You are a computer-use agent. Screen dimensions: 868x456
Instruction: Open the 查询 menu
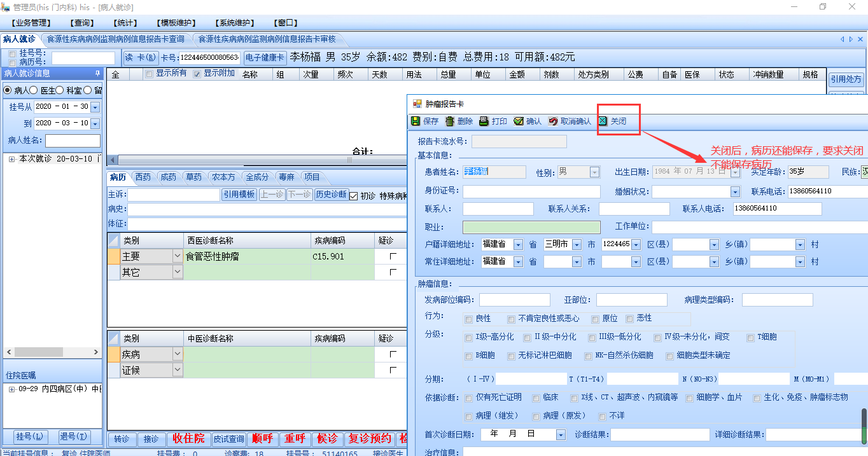[83, 24]
